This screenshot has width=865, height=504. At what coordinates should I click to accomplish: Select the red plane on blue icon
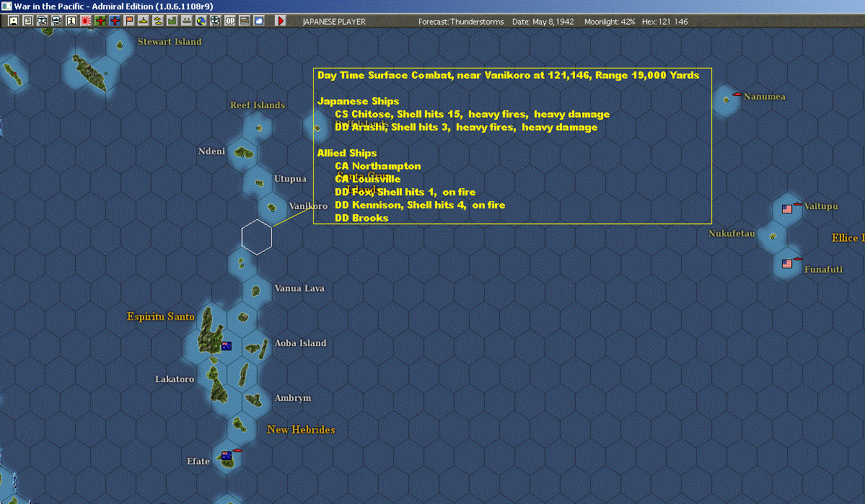coord(115,21)
